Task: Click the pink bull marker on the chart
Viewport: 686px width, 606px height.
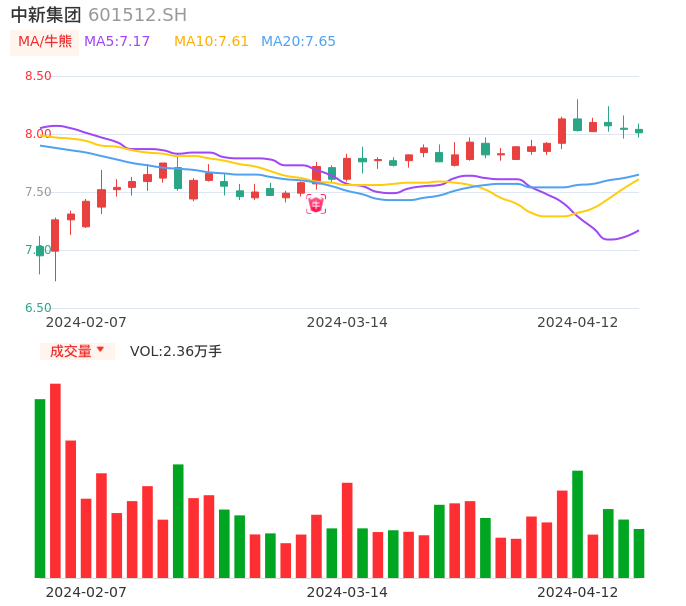Action: tap(316, 204)
